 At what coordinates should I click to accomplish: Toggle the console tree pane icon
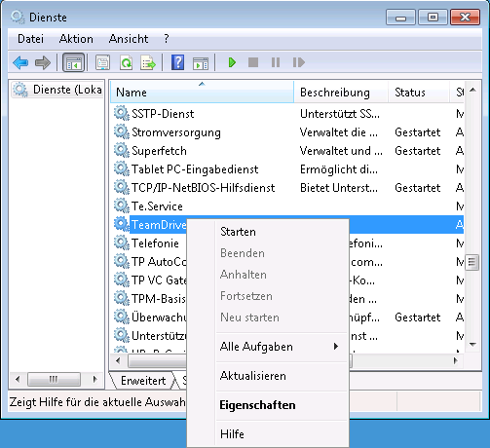coord(74,62)
